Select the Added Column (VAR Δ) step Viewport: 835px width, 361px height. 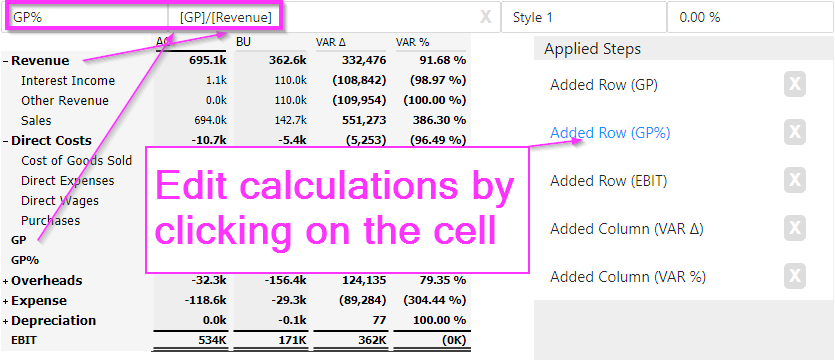(x=627, y=229)
